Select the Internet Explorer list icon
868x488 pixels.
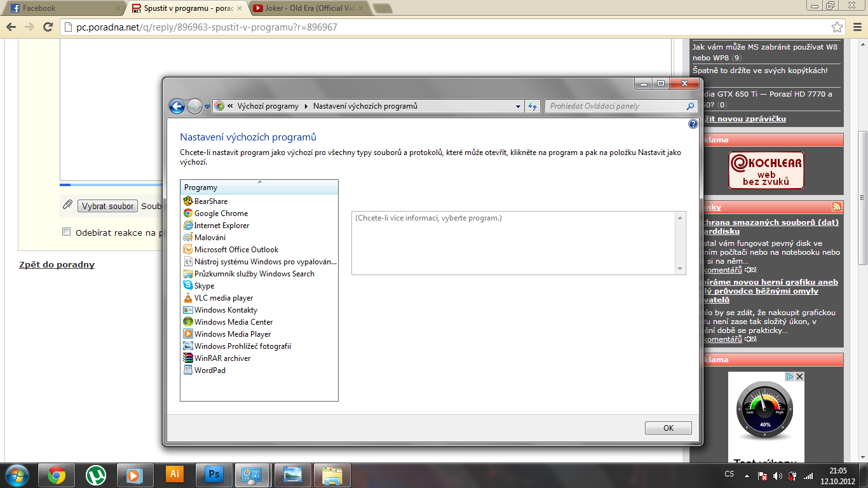click(x=188, y=226)
